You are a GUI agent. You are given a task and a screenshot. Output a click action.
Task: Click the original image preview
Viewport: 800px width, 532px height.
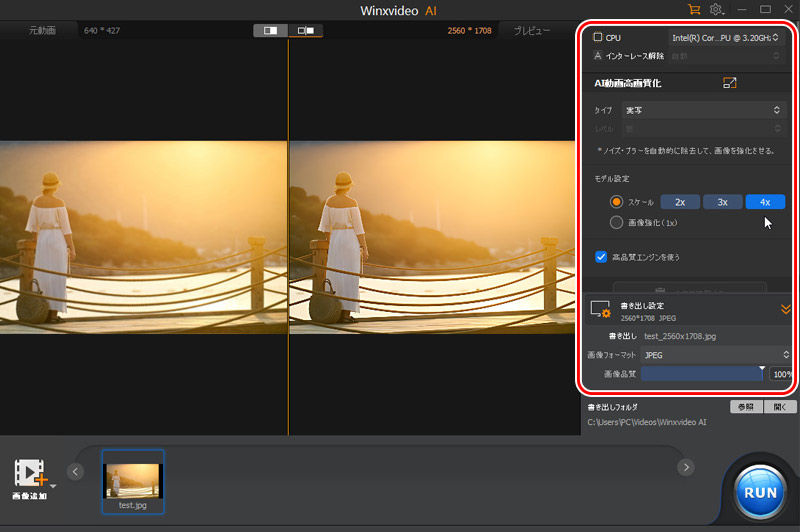click(143, 237)
